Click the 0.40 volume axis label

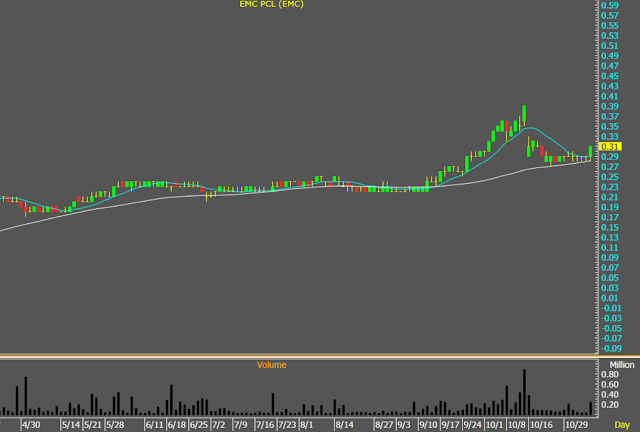click(x=610, y=395)
